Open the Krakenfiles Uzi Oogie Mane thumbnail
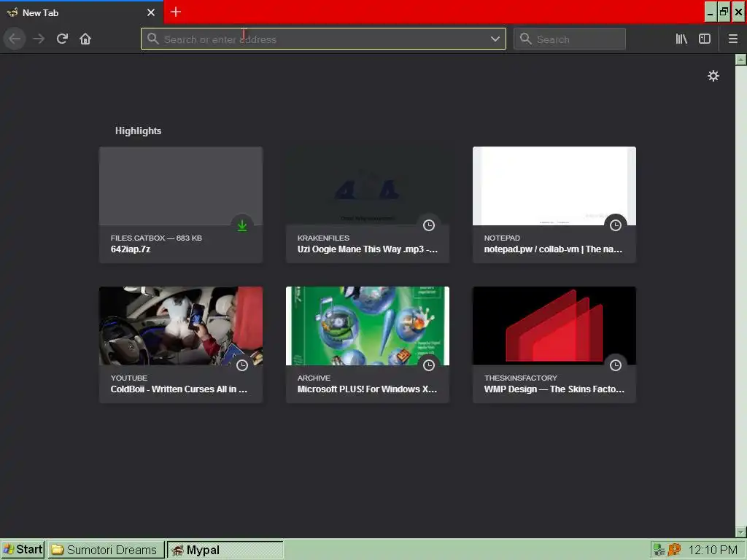This screenshot has height=560, width=747. pyautogui.click(x=368, y=186)
